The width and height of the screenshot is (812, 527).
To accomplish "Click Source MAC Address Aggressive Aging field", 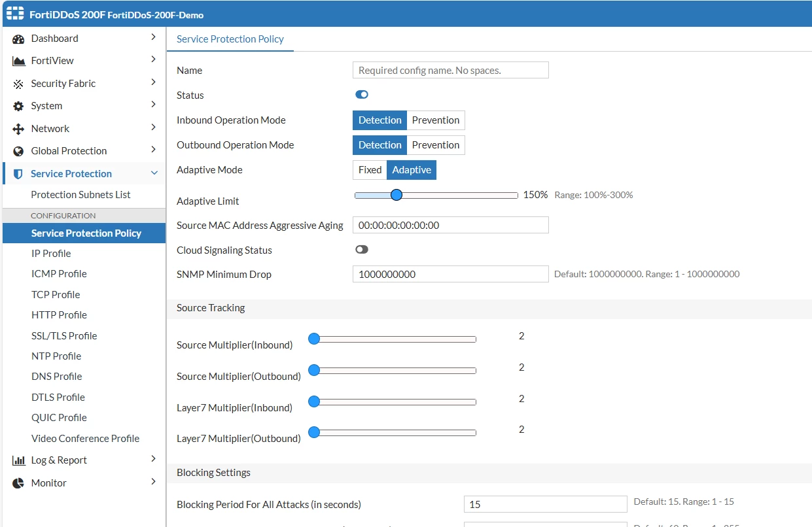I will coord(451,225).
